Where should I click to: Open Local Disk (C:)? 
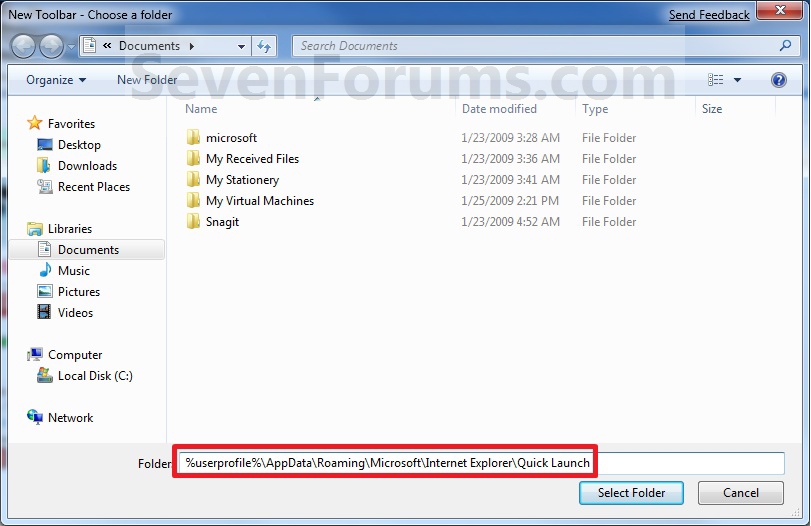tap(95, 375)
